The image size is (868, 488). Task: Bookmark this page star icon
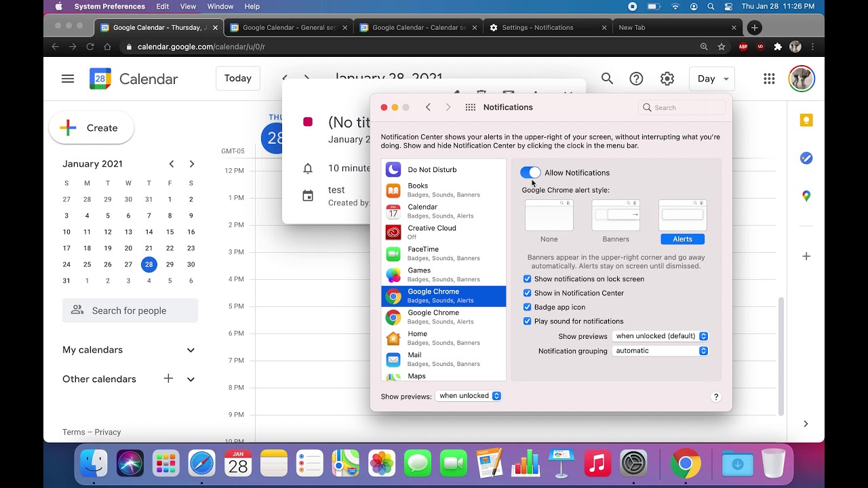(722, 47)
